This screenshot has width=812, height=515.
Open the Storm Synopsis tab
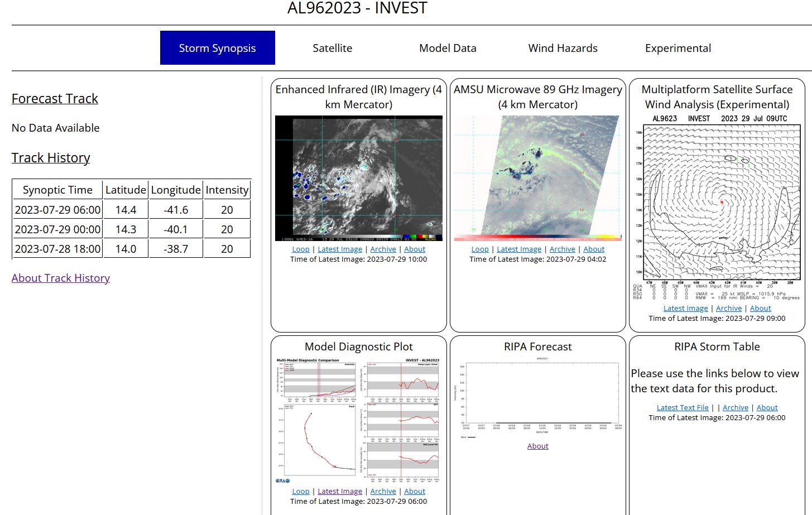coord(217,48)
